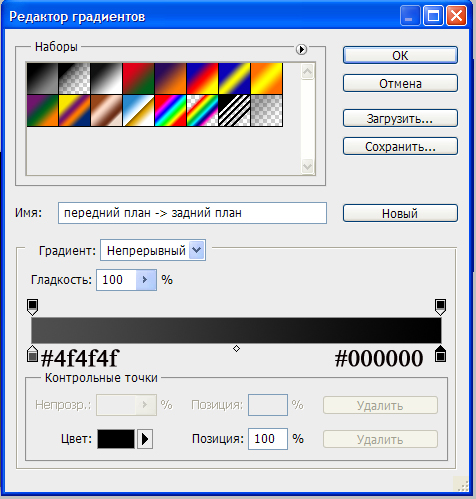Open the Цвет swatch arrow menu
This screenshot has height=499, width=476.
pos(145,439)
